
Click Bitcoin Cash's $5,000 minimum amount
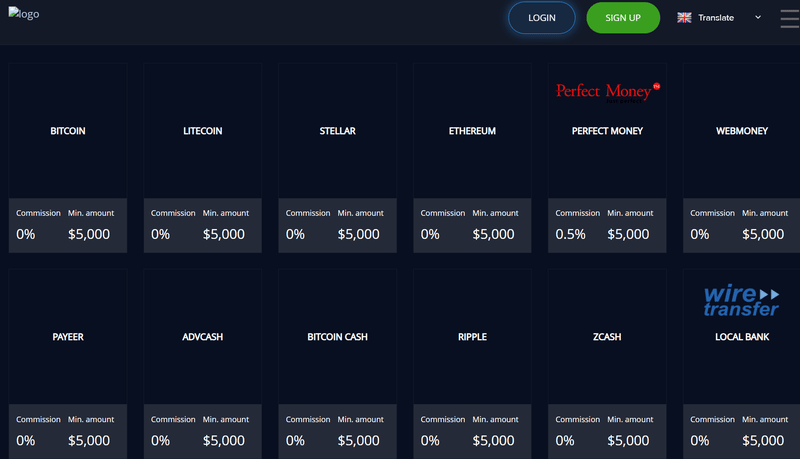(358, 440)
